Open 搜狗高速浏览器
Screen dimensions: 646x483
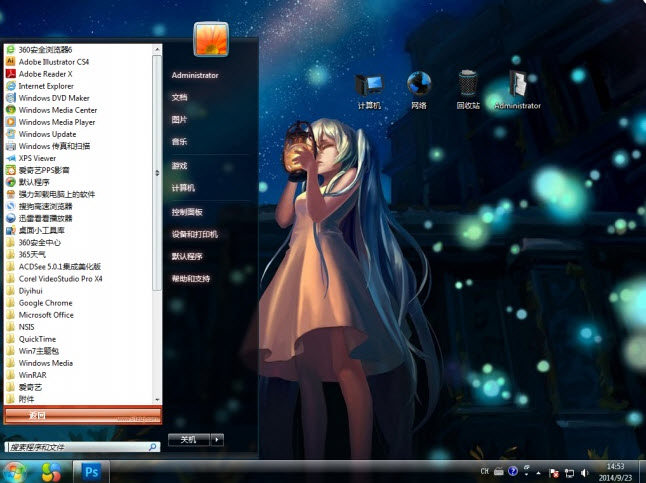point(40,206)
